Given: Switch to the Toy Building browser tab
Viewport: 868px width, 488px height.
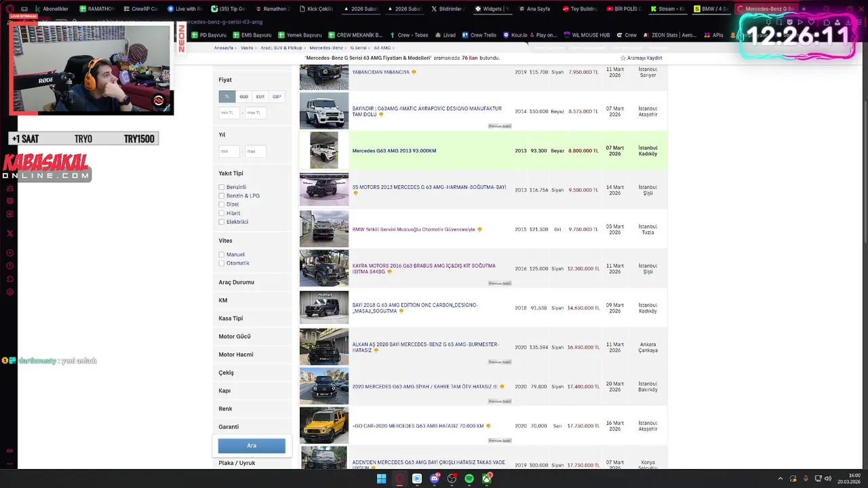Looking at the screenshot, I should click(x=579, y=9).
